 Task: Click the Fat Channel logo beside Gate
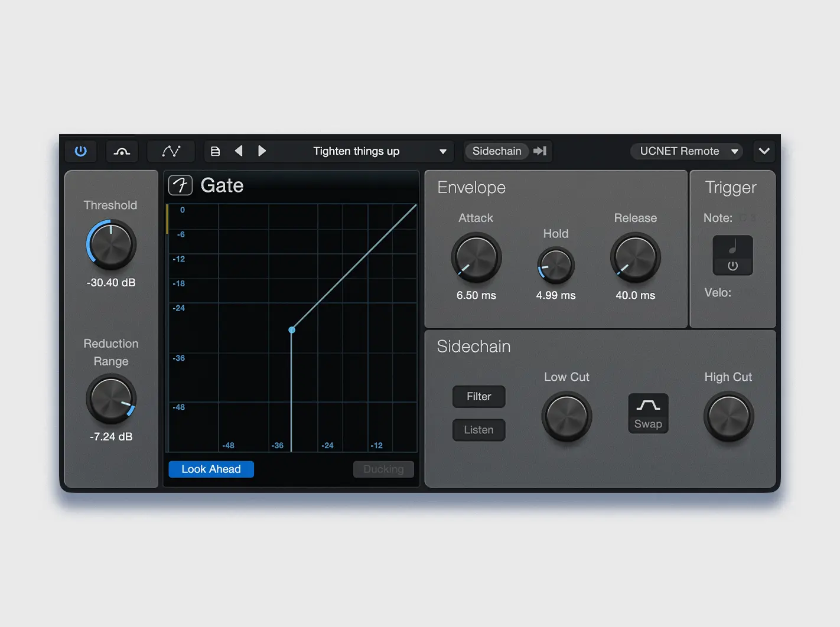(x=181, y=185)
